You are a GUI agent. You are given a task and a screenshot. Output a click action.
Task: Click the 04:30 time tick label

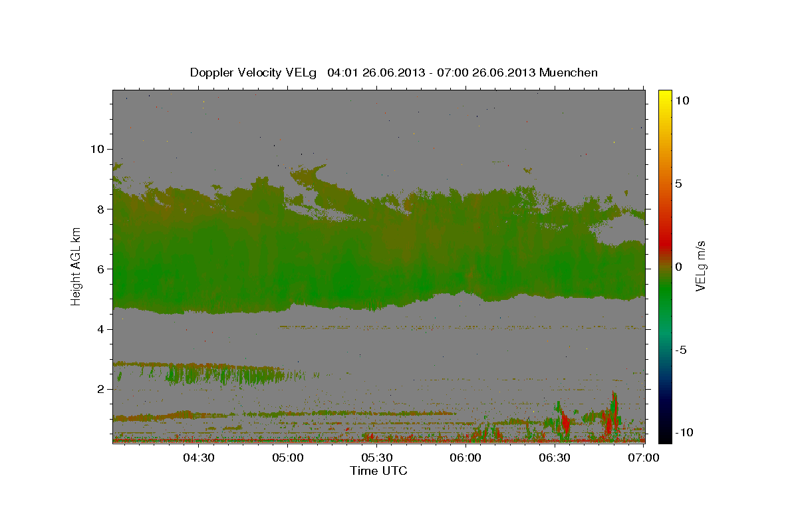pos(198,458)
